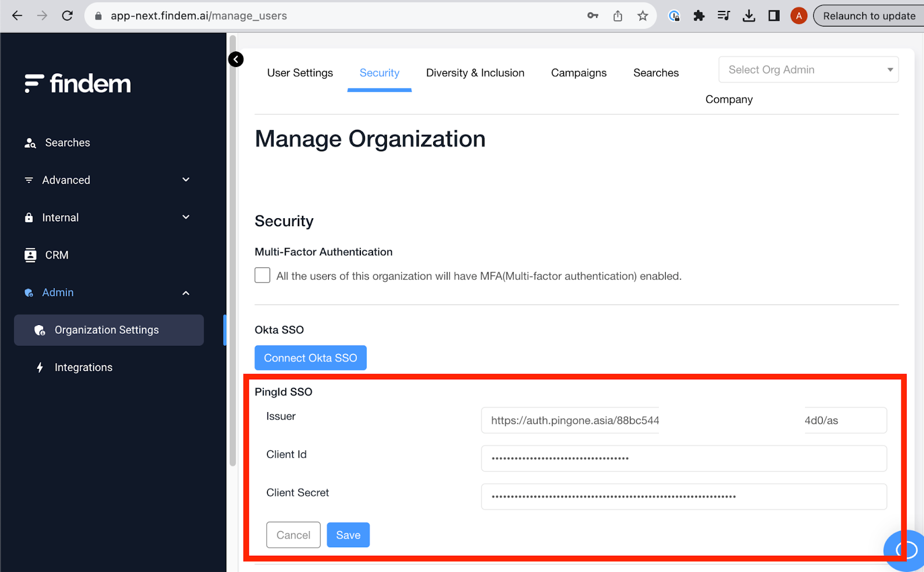
Task: Select the Security tab
Action: [379, 73]
